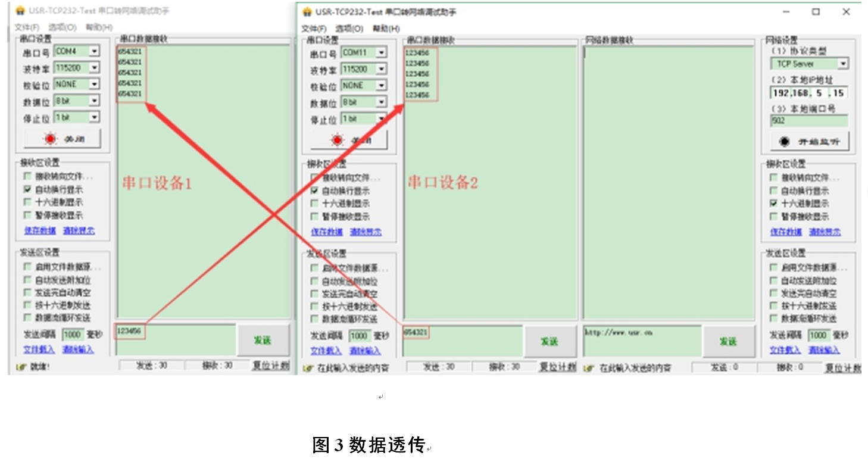Maximize the COM11 USR-TCP232-Test window
The height and width of the screenshot is (462, 868).
click(816, 12)
